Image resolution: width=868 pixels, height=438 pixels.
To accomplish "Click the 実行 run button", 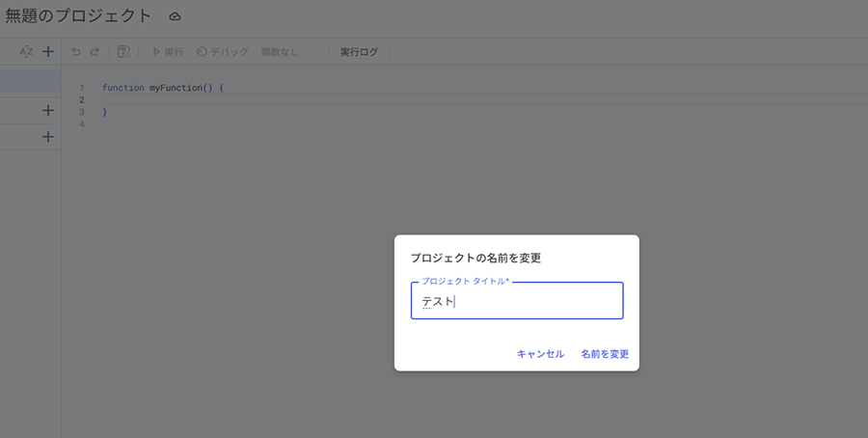I will click(x=168, y=52).
